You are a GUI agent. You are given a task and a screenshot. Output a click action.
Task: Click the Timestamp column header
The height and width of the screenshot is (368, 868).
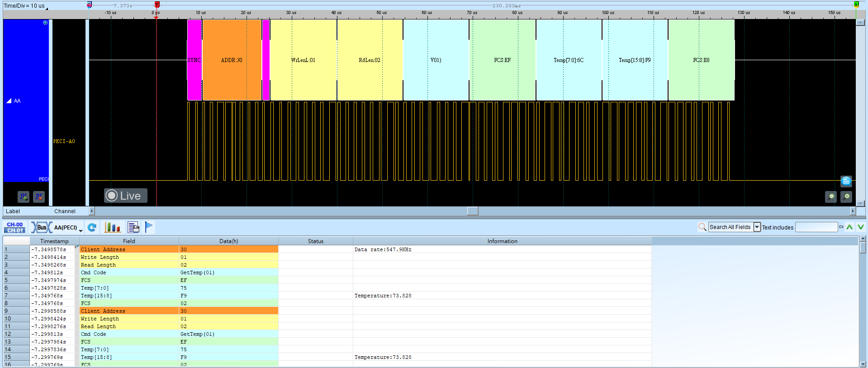point(54,241)
